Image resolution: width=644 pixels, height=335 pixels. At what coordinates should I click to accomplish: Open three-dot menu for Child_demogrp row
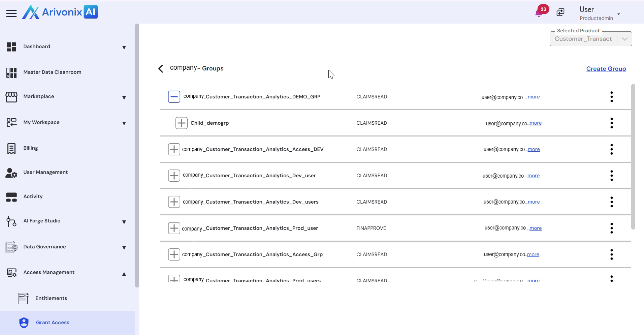click(611, 123)
